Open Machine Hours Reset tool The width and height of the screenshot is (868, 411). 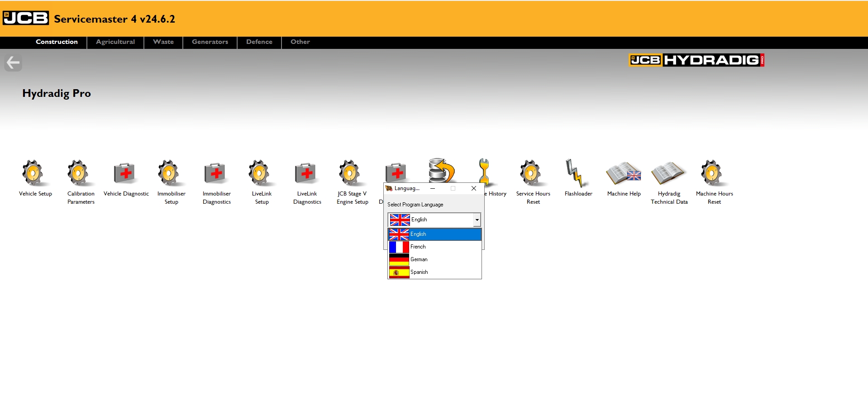[x=714, y=173]
